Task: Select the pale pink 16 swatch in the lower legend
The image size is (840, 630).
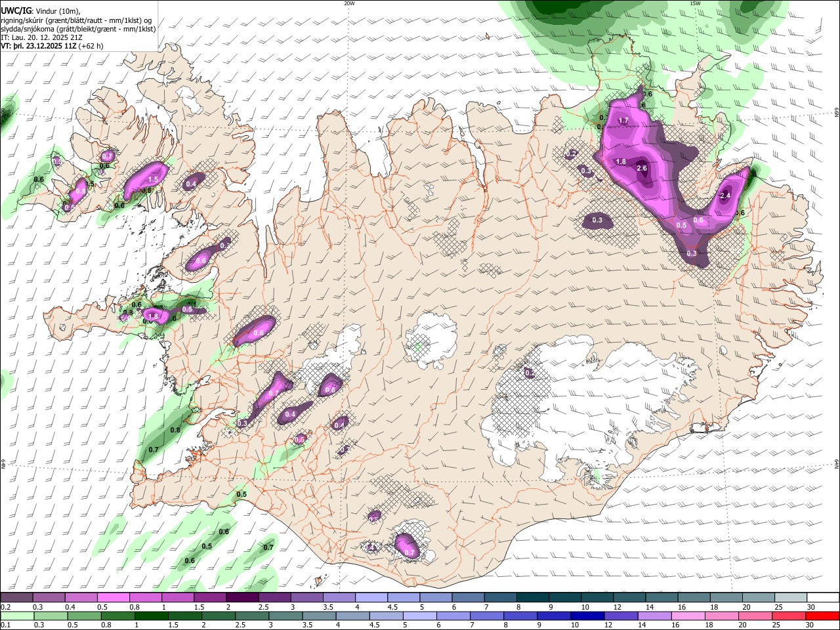Action: 688,616
